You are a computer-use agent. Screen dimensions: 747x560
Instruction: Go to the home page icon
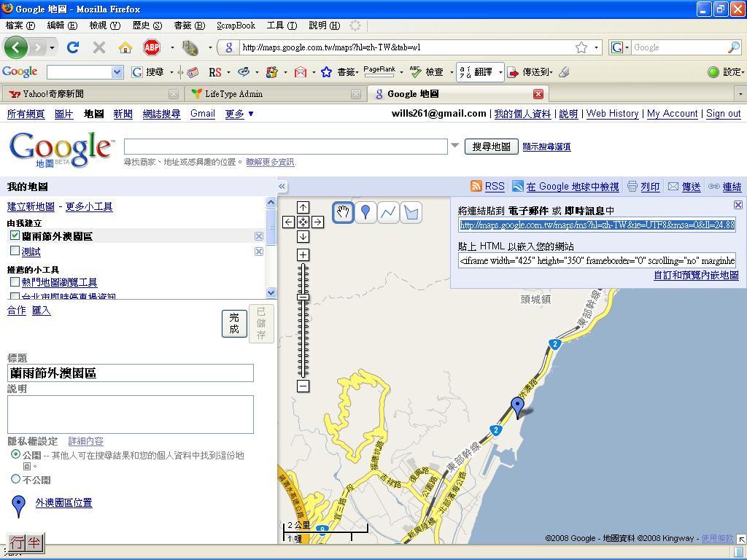pyautogui.click(x=125, y=47)
